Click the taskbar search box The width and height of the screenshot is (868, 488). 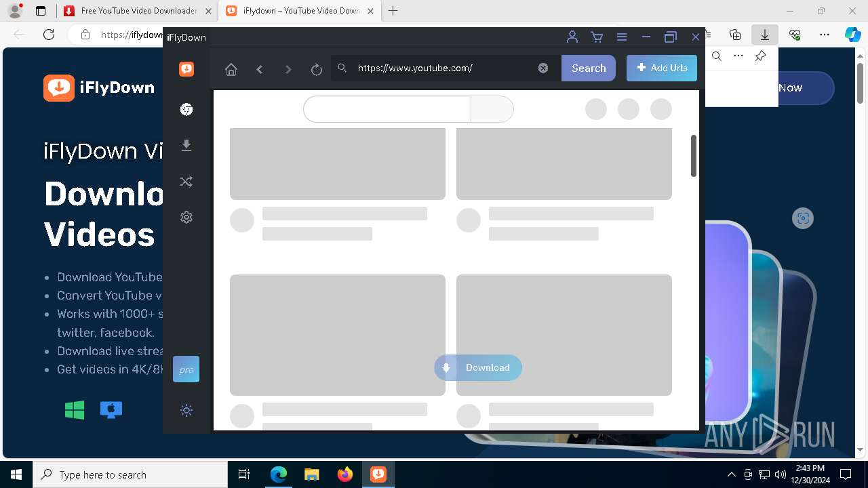[130, 474]
